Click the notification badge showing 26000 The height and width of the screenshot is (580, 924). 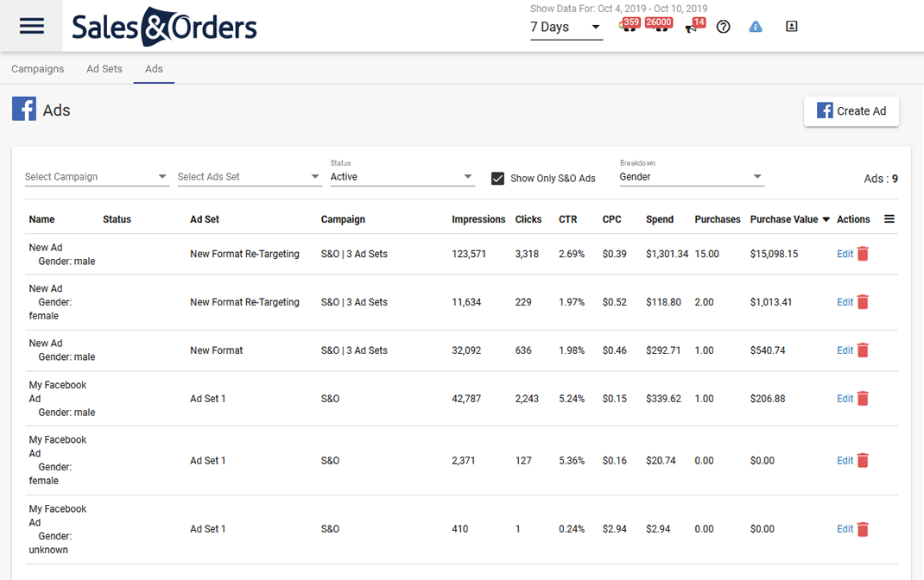tap(660, 22)
